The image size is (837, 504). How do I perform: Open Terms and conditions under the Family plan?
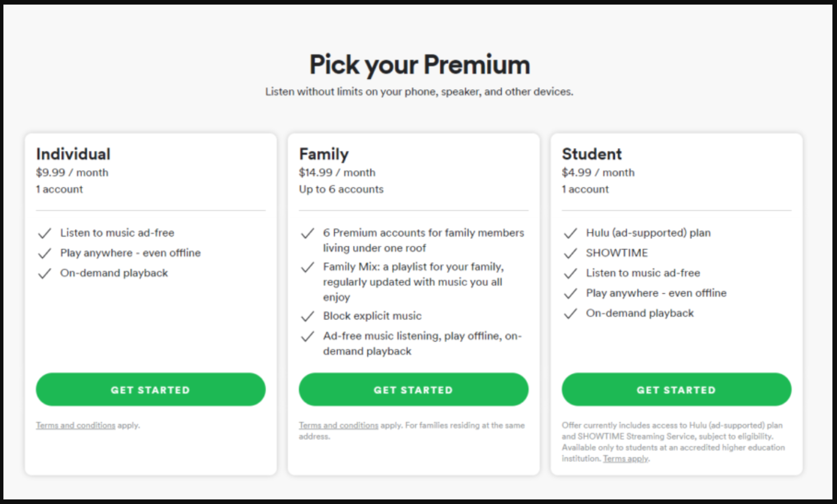[338, 425]
